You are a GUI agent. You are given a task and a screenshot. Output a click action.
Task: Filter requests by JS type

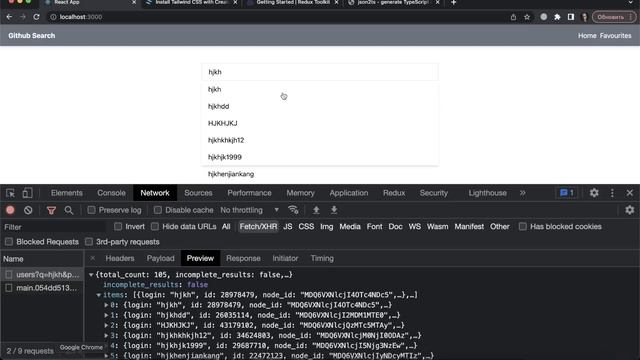click(x=287, y=227)
